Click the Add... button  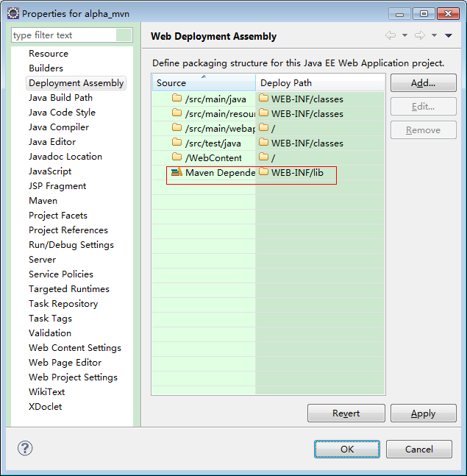click(424, 83)
